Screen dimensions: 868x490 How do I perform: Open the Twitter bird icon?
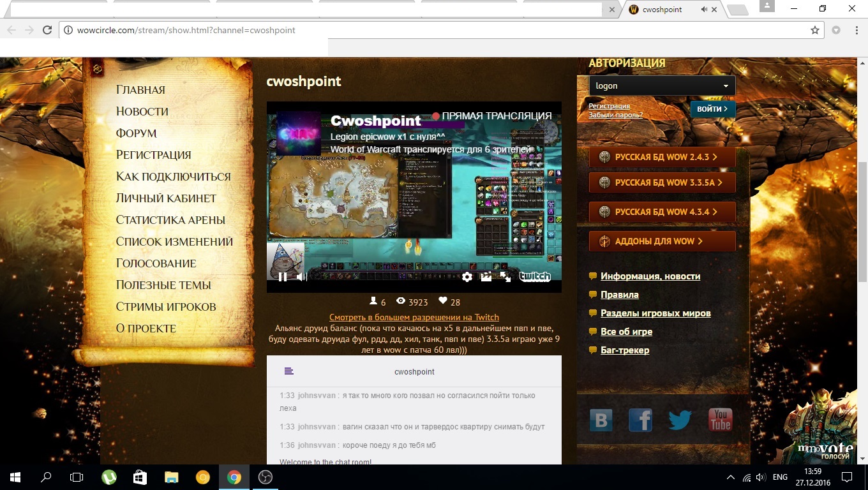coord(680,420)
